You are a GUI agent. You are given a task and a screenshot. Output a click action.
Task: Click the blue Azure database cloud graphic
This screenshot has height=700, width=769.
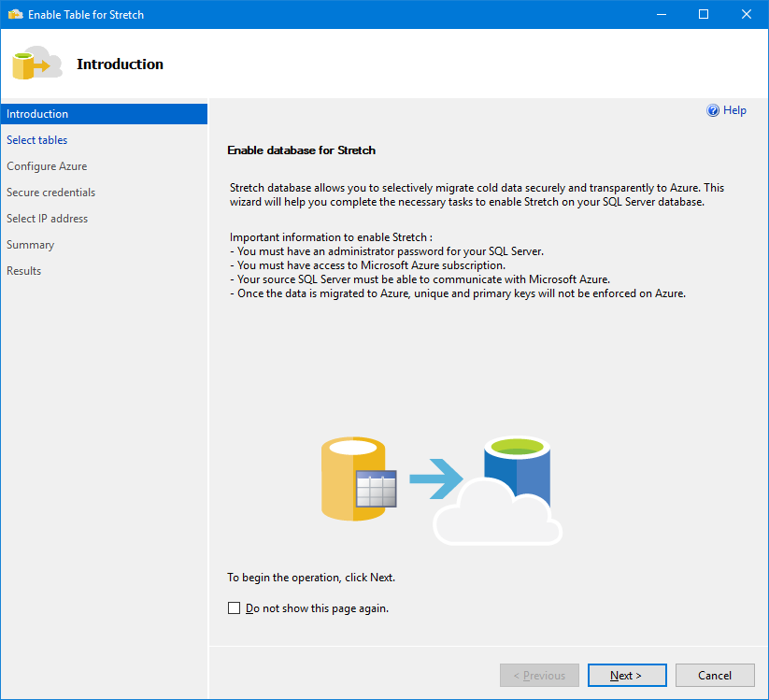498,491
